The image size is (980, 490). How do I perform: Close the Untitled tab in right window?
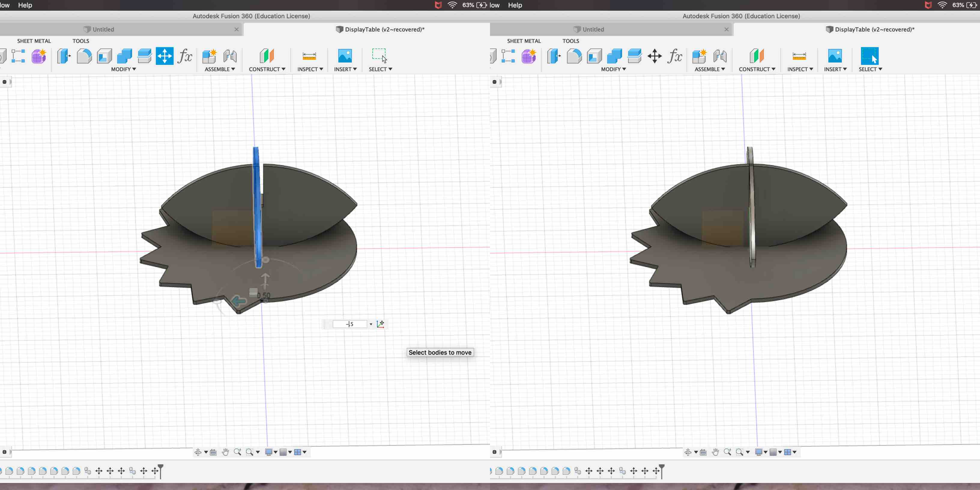[x=727, y=29]
